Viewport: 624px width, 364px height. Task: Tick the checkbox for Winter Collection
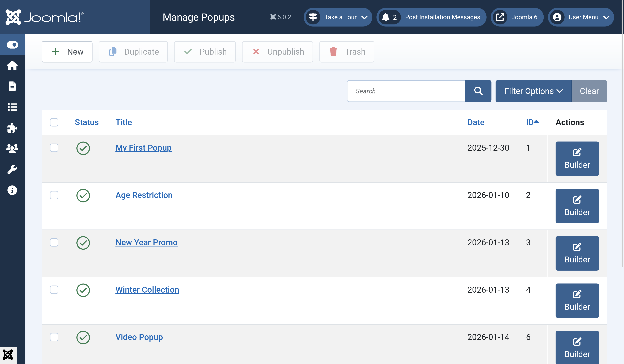pyautogui.click(x=54, y=290)
